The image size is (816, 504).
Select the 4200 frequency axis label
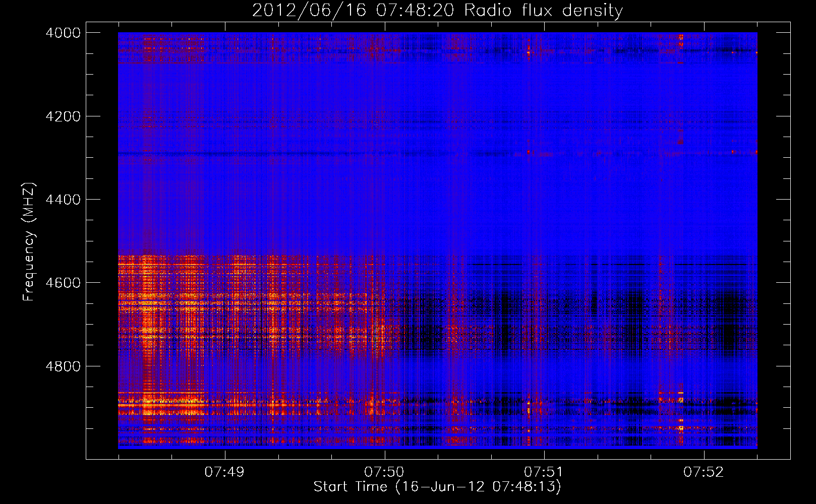pos(63,116)
